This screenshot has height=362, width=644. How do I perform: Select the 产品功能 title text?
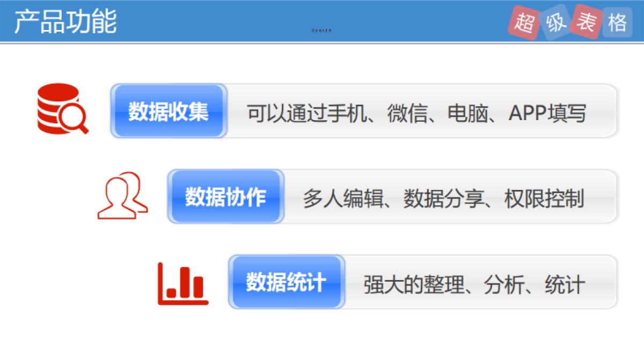(x=65, y=22)
